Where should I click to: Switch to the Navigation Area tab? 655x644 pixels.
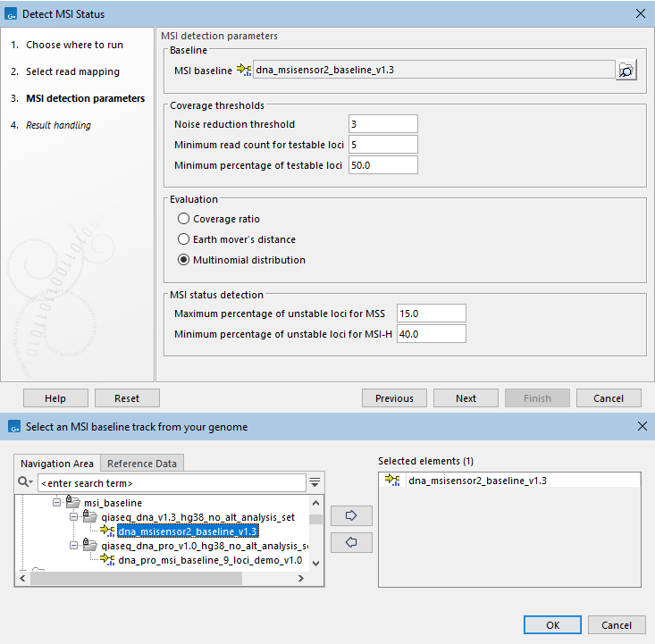(x=57, y=464)
